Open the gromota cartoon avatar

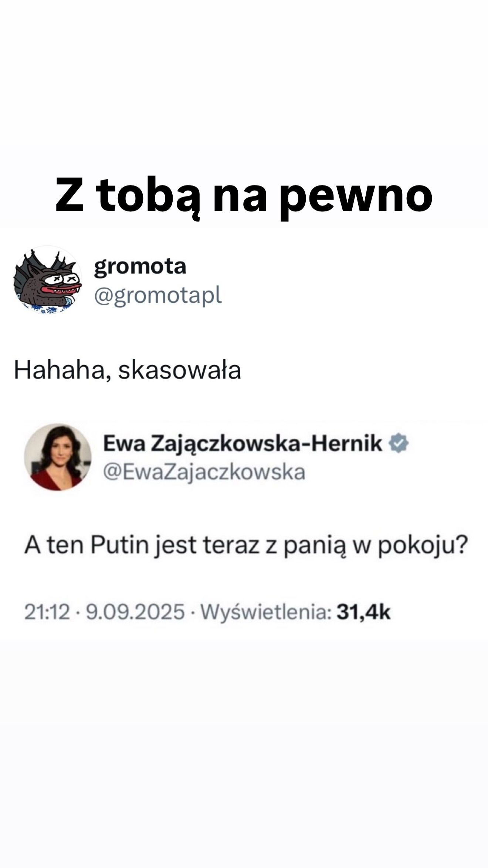click(x=48, y=280)
